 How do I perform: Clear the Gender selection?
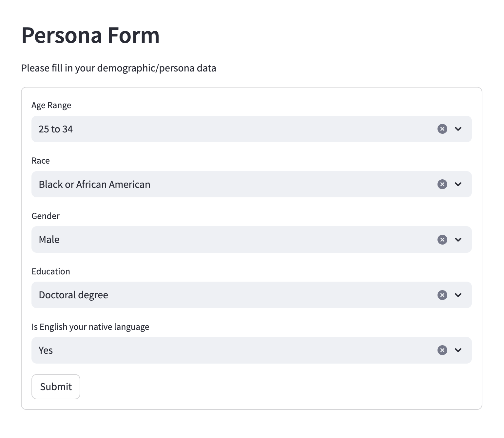click(x=442, y=240)
